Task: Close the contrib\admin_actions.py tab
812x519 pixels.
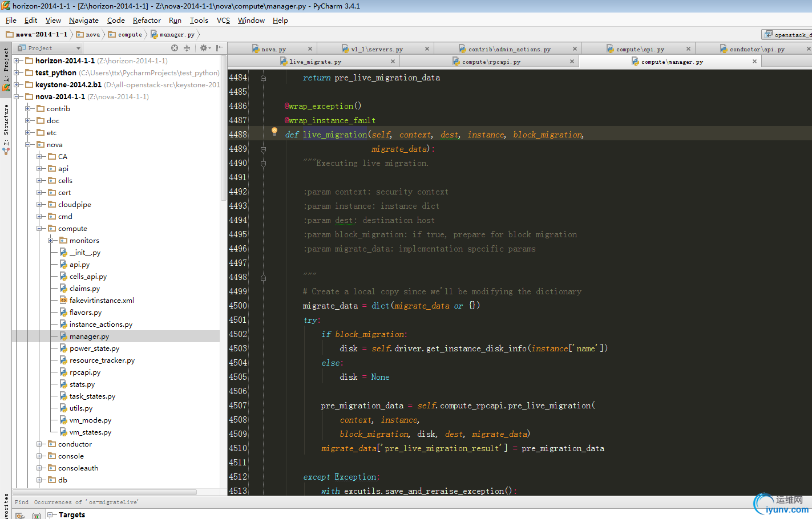Action: 575,49
